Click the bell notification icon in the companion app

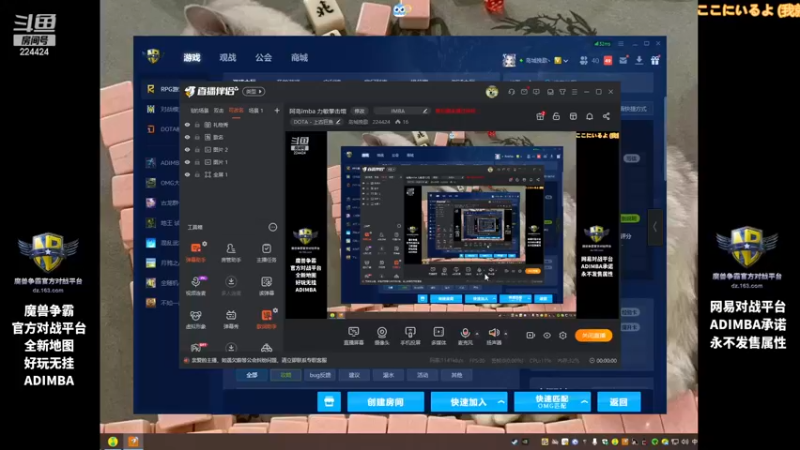point(589,116)
